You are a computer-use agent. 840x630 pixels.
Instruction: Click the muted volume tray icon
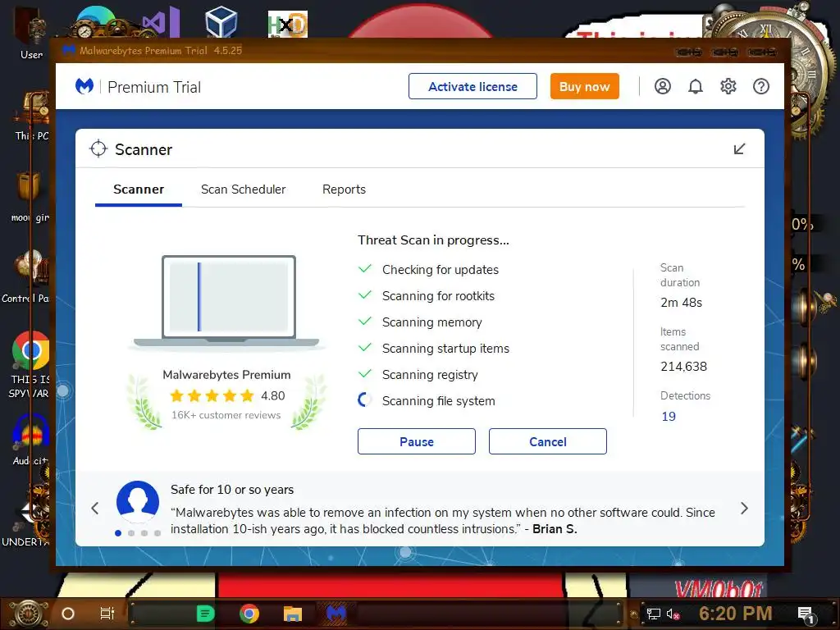pos(673,614)
